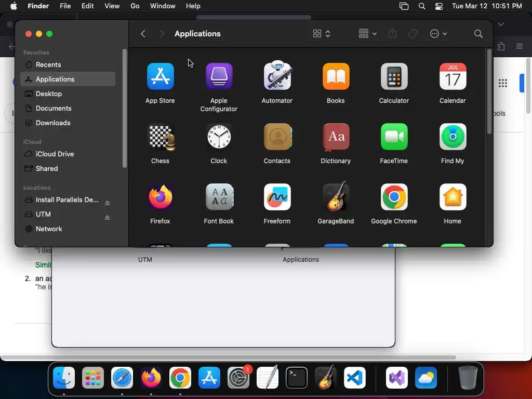532x399 pixels.
Task: Open Shared in the sidebar
Action: pyautogui.click(x=68, y=168)
